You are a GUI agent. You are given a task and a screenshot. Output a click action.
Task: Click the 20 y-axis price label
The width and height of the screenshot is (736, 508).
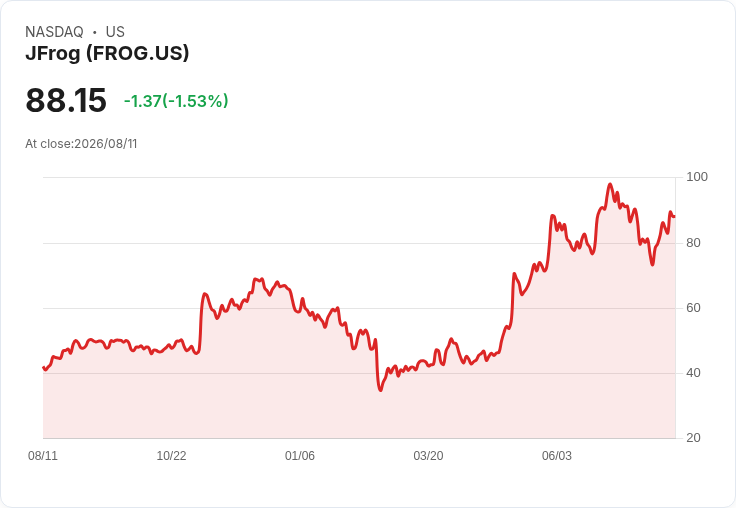click(x=693, y=438)
